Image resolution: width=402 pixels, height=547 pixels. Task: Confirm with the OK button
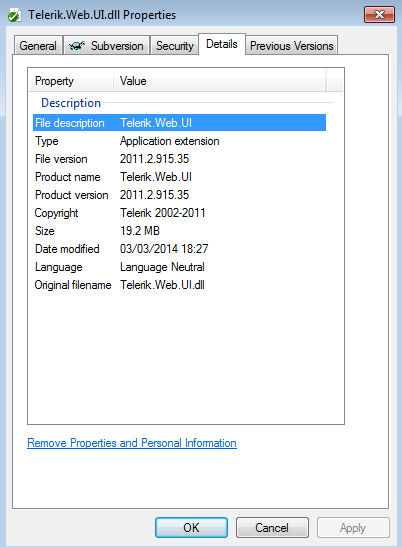191,527
